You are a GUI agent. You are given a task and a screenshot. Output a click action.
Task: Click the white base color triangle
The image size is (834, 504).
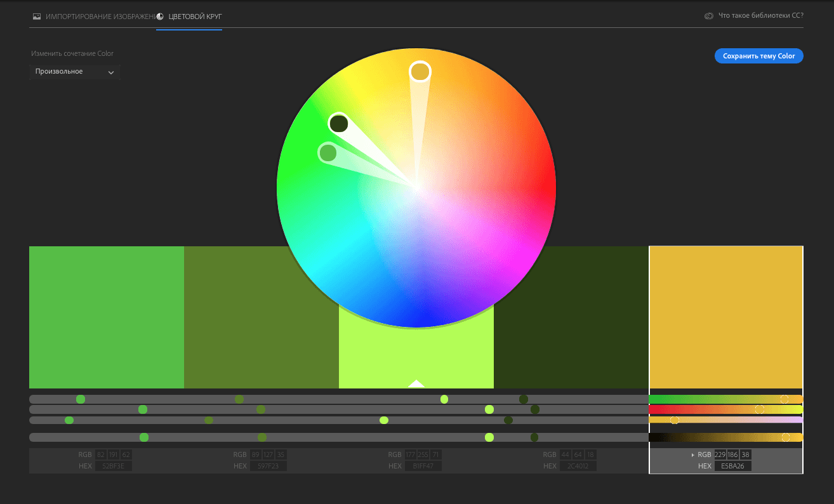(416, 383)
